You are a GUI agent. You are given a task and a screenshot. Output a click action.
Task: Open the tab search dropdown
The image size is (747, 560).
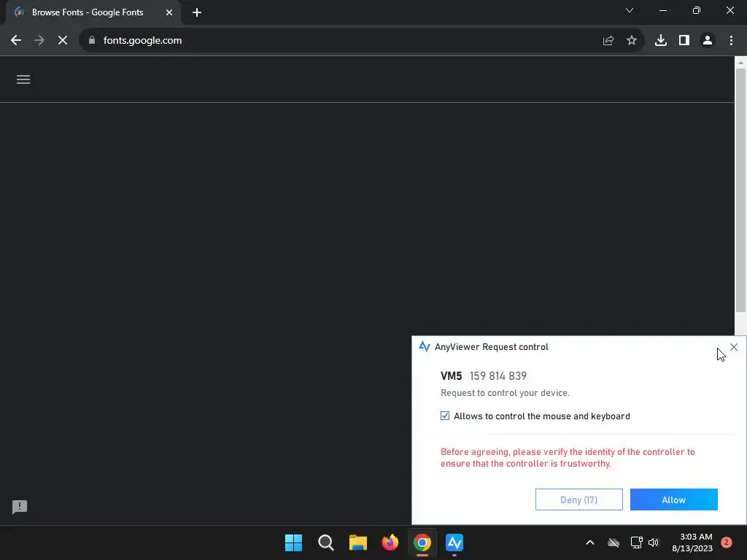click(x=630, y=10)
